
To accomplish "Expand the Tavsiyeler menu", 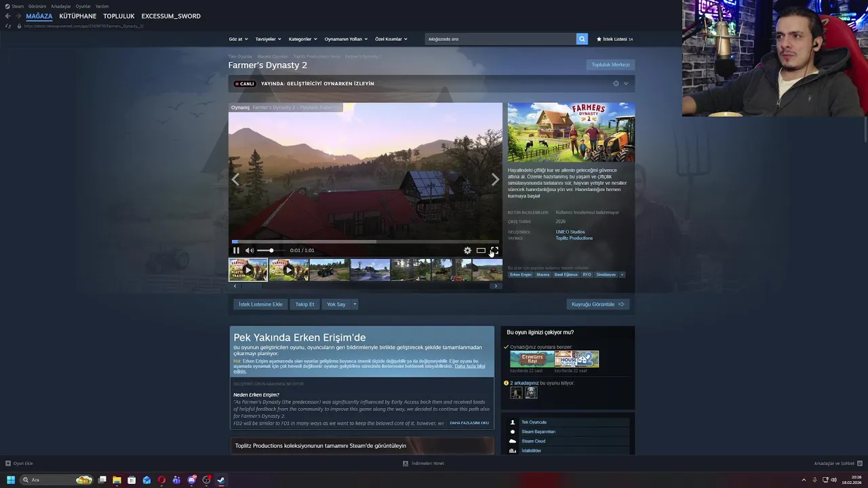I will [x=268, y=39].
